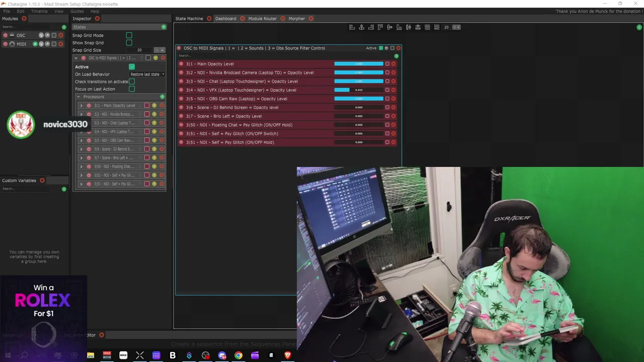Add a new module with green plus
644x362 pixels.
(64, 27)
